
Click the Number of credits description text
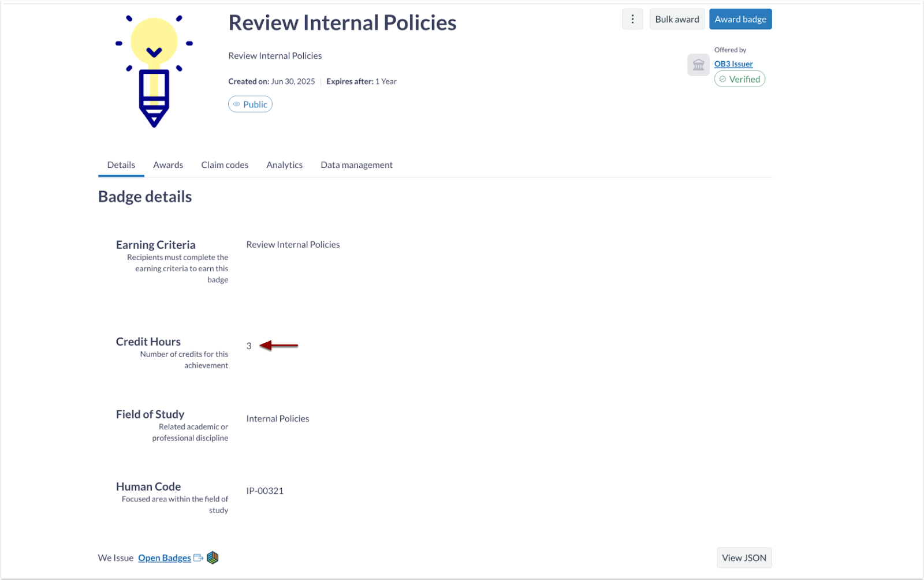point(184,360)
